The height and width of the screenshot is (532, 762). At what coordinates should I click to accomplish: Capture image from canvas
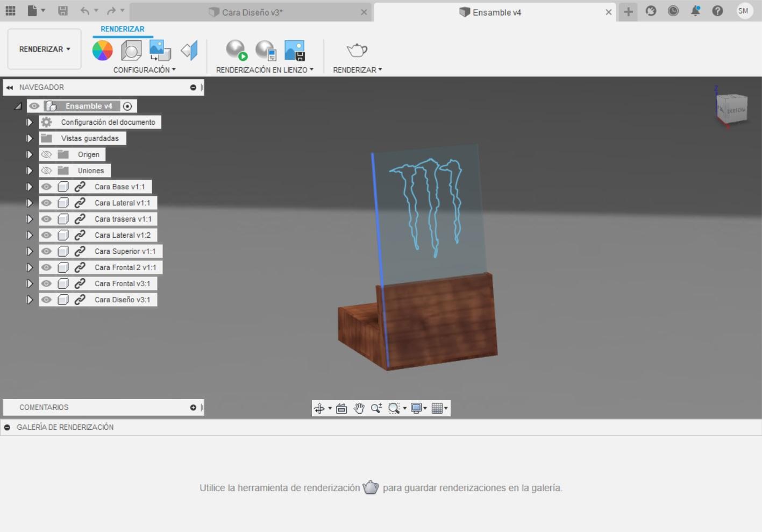[x=295, y=50]
